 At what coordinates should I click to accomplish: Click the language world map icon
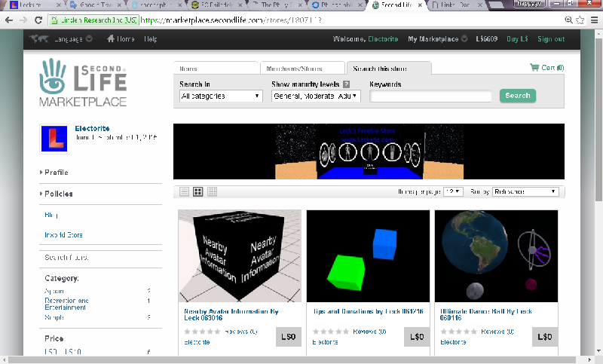[x=39, y=38]
